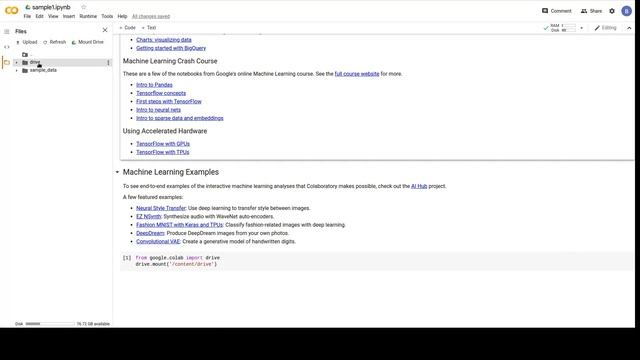Screen dimensions: 640x360
Task: Select the drive folder row
Action: coord(62,62)
